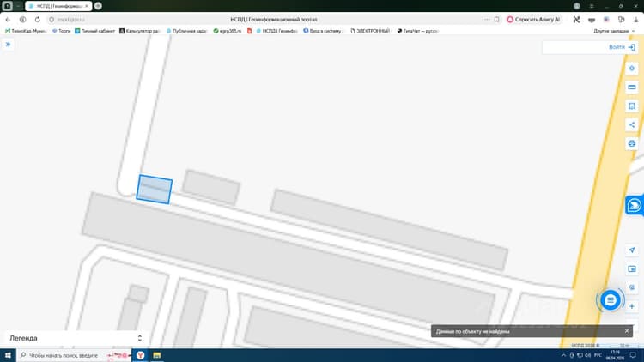Reload the page with refresh icon
Image resolution: width=644 pixels, height=362 pixels.
(38, 19)
